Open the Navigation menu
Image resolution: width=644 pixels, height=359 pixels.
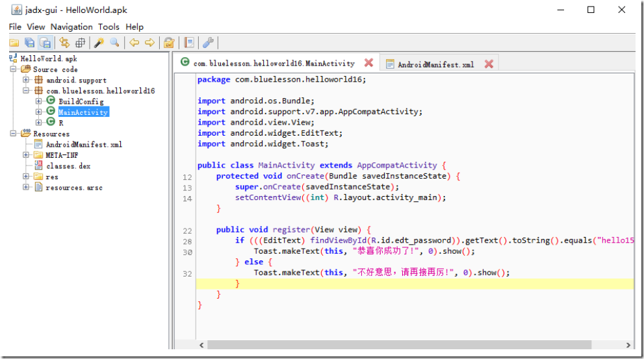tap(71, 27)
